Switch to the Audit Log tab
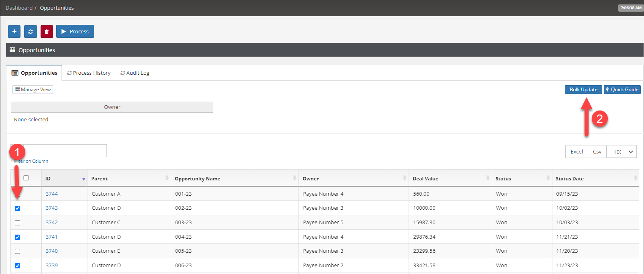644x274 pixels. [135, 73]
